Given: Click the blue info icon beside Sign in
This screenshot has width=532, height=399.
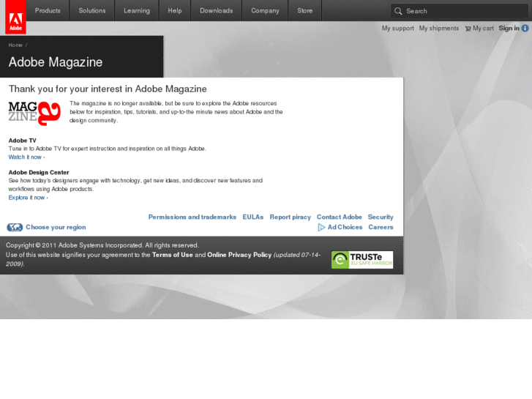Looking at the screenshot, I should (x=525, y=28).
